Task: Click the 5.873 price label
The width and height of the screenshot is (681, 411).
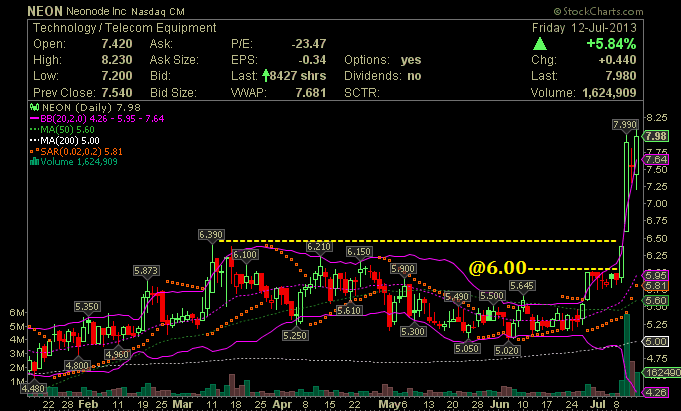Action: point(146,271)
